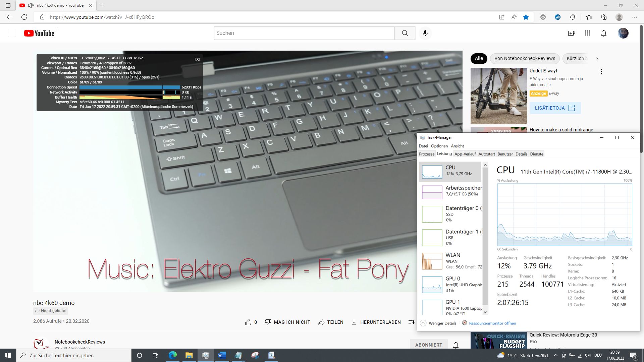
Task: Select the Alle filter chip
Action: pos(479,58)
